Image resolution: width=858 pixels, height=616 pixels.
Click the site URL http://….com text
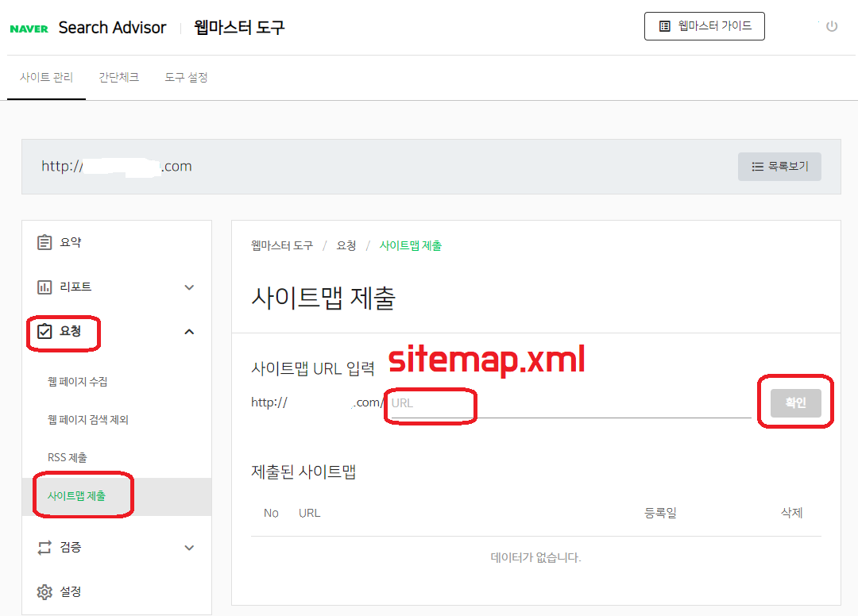pyautogui.click(x=117, y=166)
